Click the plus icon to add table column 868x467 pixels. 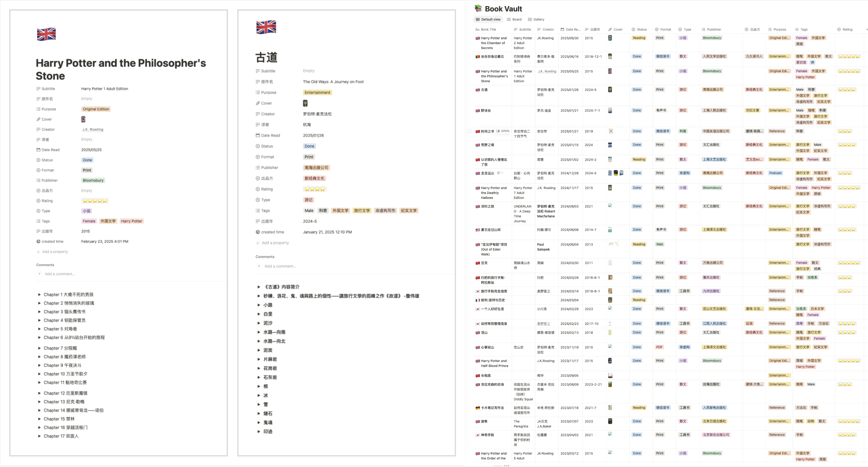click(x=866, y=29)
